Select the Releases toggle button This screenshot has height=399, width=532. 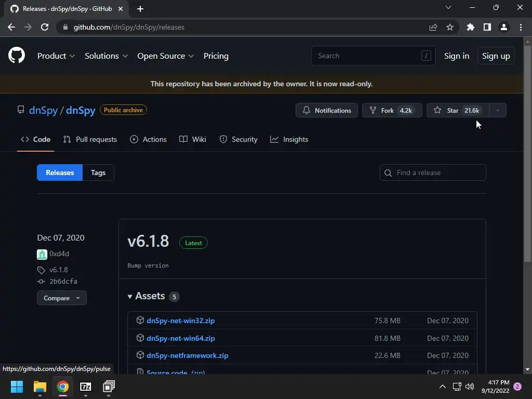[60, 172]
